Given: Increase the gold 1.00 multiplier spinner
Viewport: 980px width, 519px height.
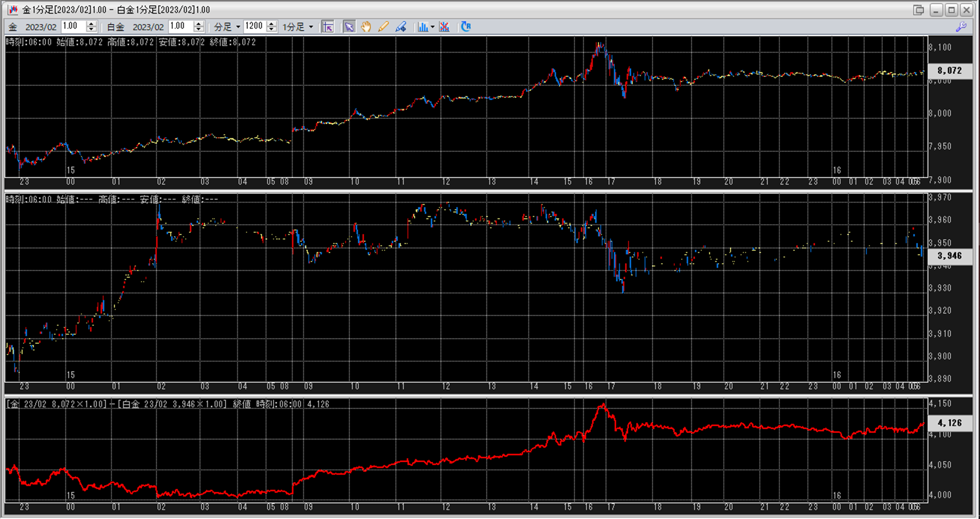Looking at the screenshot, I should pyautogui.click(x=91, y=24).
